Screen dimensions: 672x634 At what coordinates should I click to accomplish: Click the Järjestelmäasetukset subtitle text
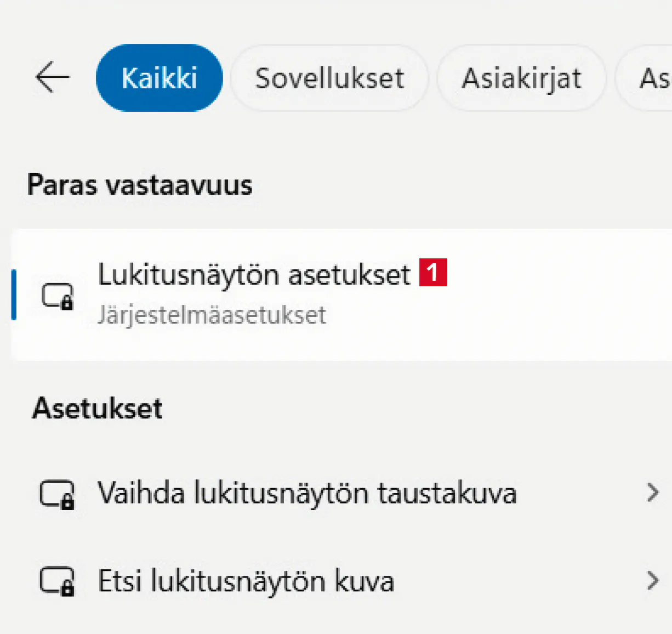click(212, 315)
